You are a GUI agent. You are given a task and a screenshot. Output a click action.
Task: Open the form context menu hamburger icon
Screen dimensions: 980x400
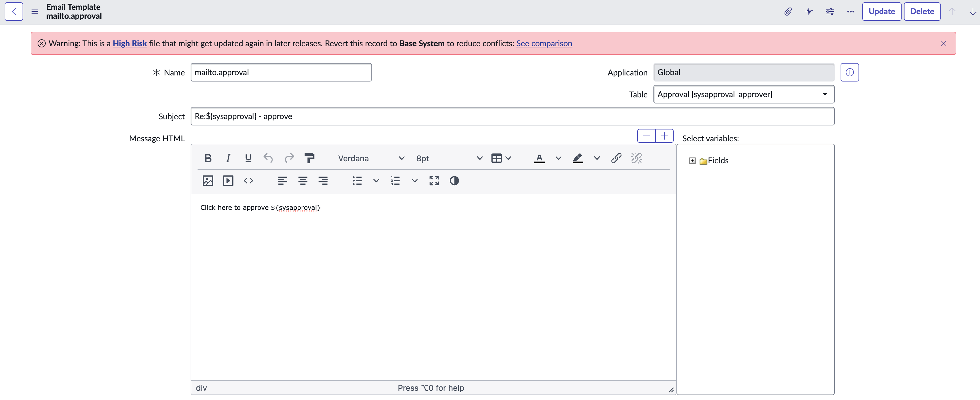point(35,11)
